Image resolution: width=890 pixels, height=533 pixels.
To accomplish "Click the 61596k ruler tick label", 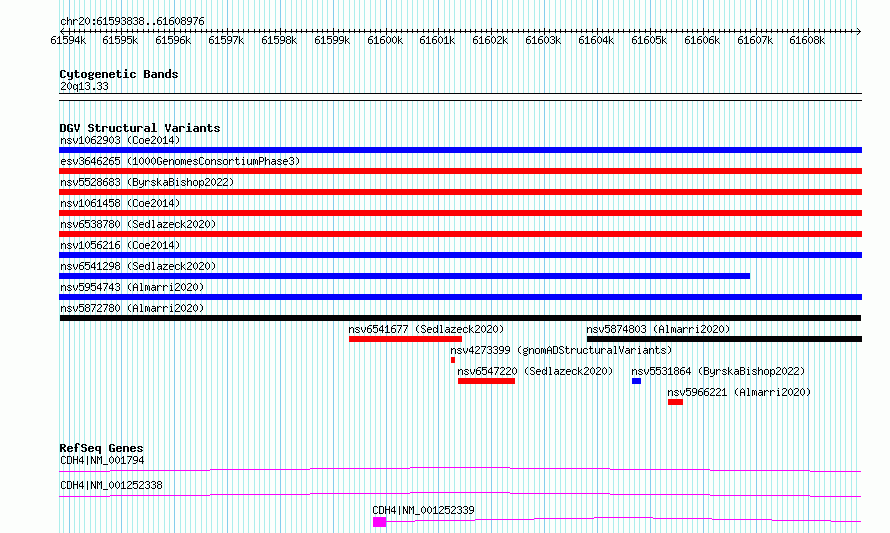I will tap(173, 40).
